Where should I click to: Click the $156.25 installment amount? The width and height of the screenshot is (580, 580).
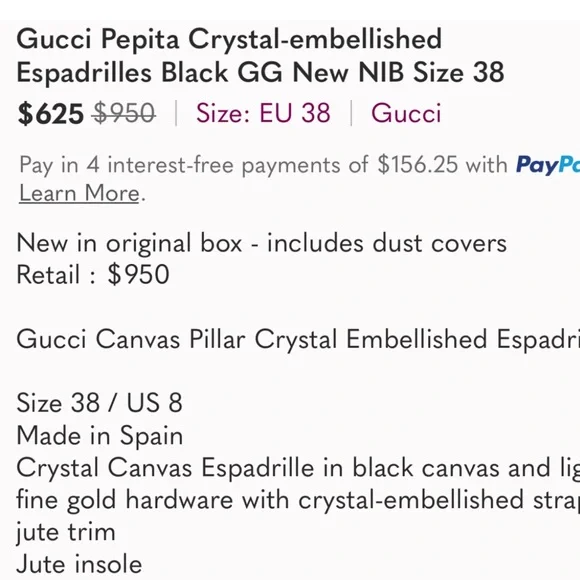coord(418,165)
